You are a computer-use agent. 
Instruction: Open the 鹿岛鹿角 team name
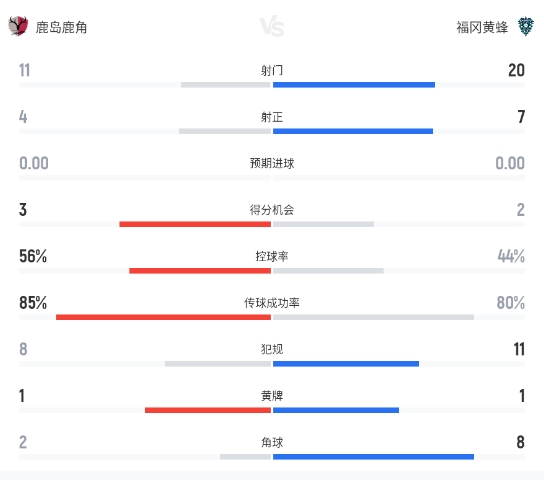[61, 27]
